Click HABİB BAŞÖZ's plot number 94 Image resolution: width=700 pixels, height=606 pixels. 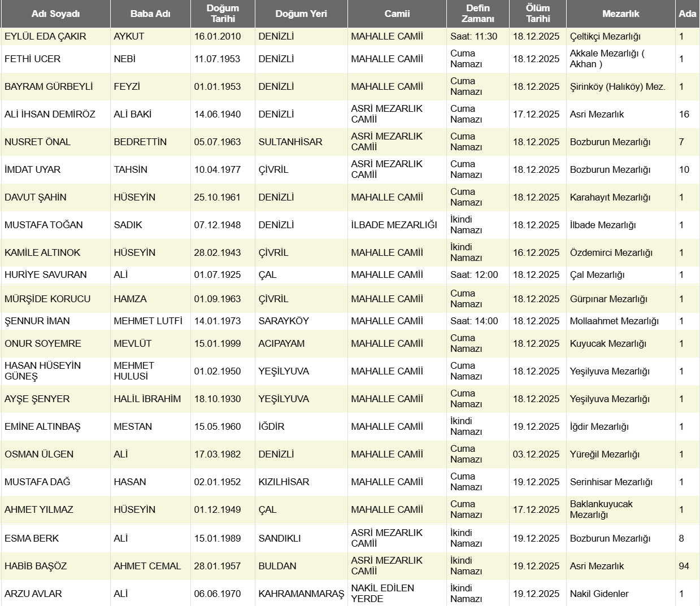click(x=684, y=566)
